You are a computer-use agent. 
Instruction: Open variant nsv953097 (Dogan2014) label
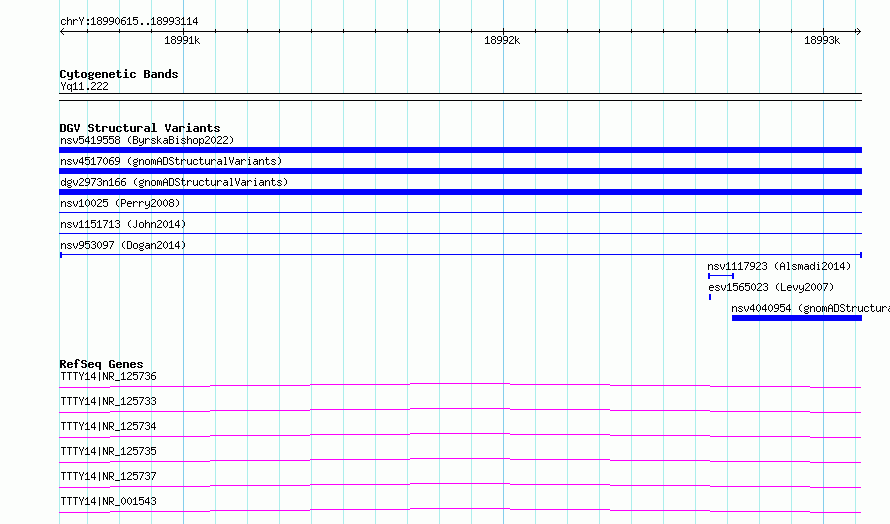click(x=123, y=245)
